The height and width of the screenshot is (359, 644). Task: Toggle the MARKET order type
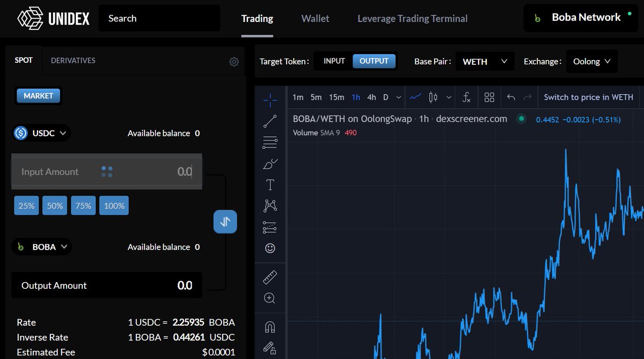[39, 96]
